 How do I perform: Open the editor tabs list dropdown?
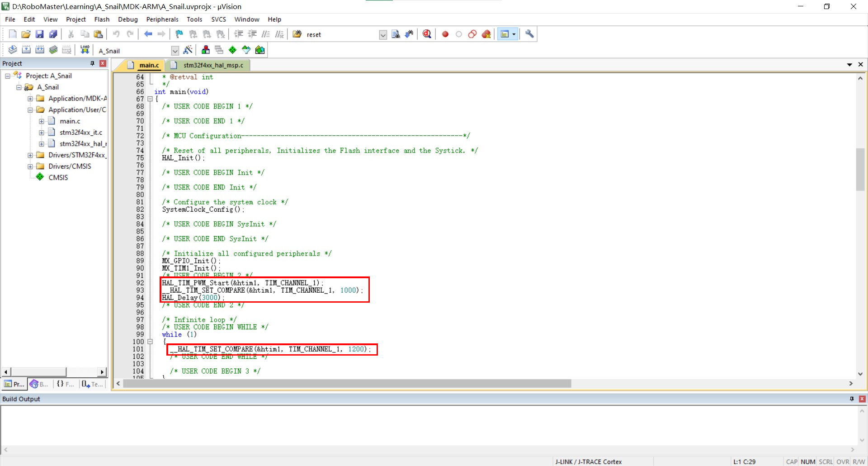coord(849,65)
